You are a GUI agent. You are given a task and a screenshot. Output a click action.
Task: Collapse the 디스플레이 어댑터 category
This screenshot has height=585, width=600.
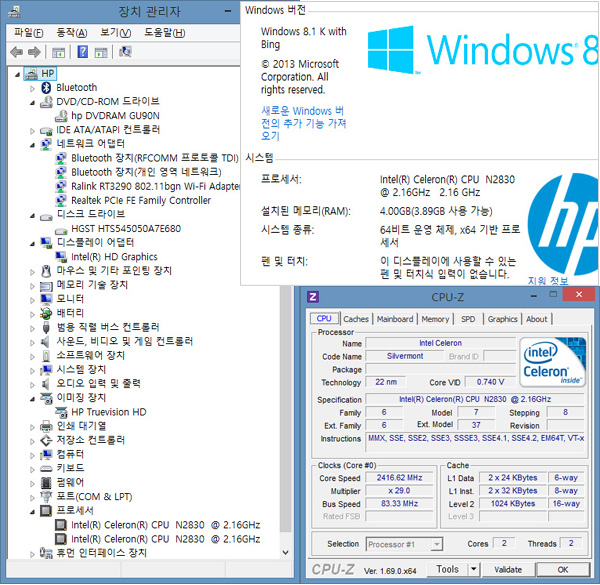click(x=33, y=244)
